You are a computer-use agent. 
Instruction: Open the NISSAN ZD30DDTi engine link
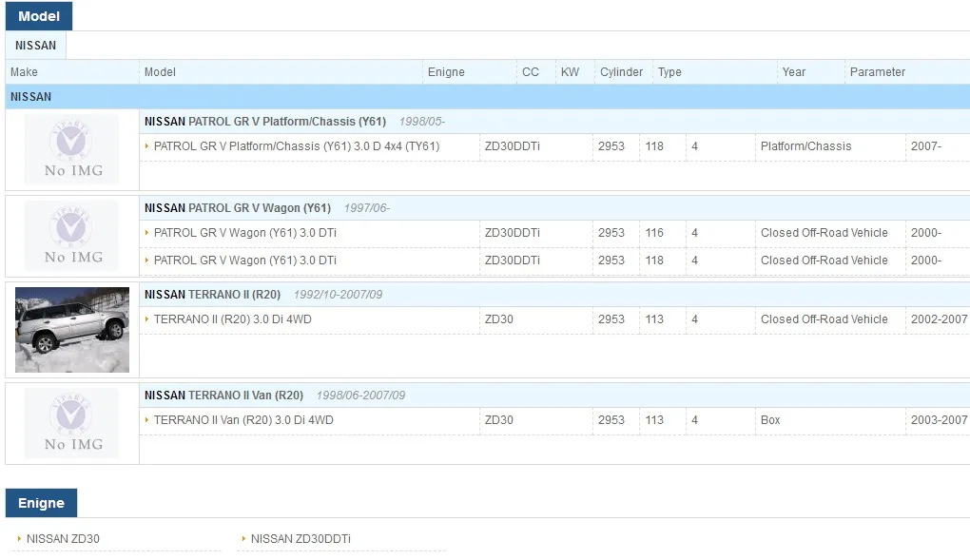pyautogui.click(x=301, y=539)
